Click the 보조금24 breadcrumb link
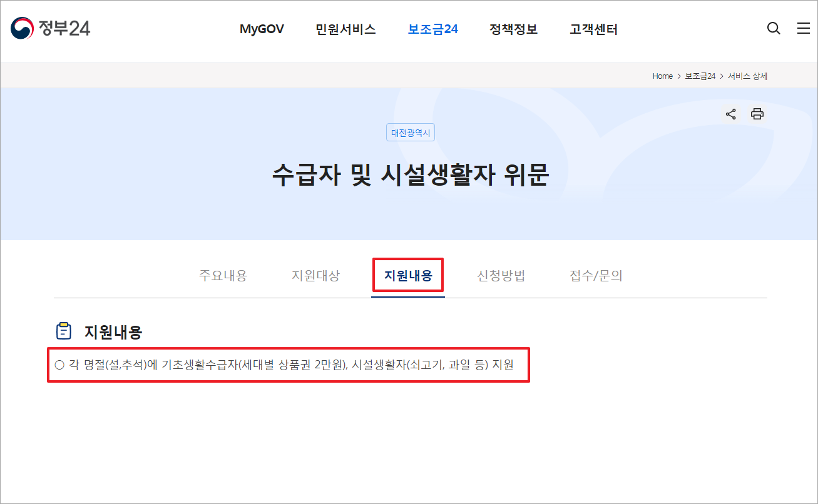The height and width of the screenshot is (504, 818). click(x=699, y=76)
